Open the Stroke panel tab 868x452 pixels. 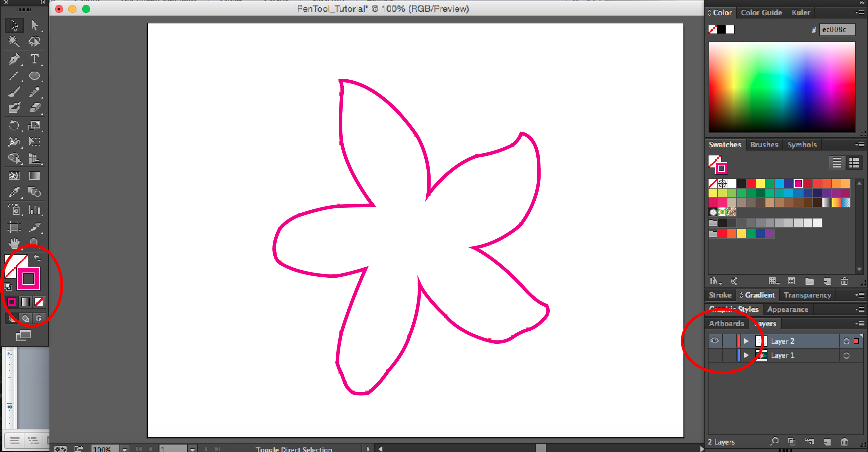coord(720,295)
